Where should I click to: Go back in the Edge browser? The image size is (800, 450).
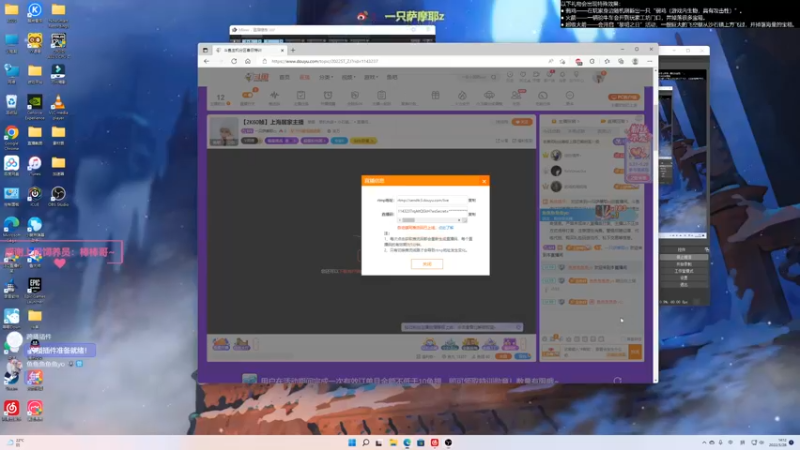[207, 61]
